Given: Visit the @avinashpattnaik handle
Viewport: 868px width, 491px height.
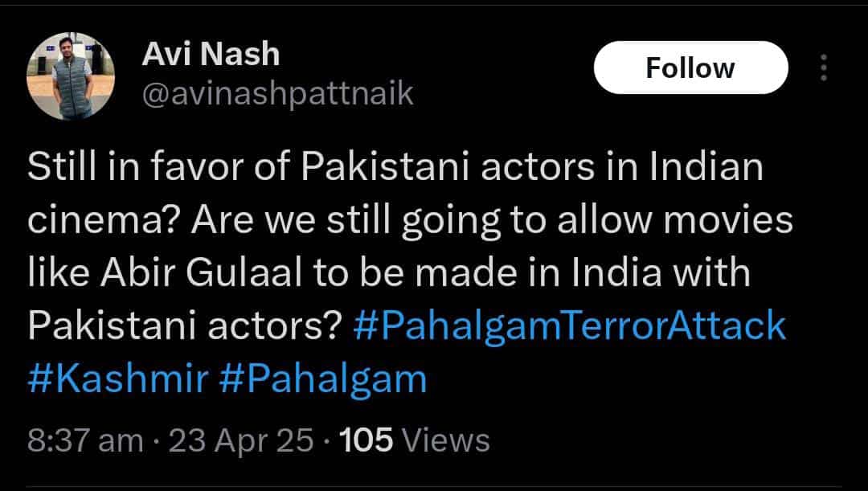Looking at the screenshot, I should pos(278,95).
